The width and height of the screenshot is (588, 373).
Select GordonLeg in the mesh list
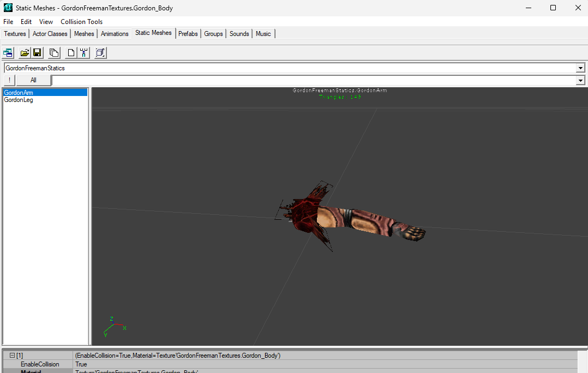[x=19, y=100]
